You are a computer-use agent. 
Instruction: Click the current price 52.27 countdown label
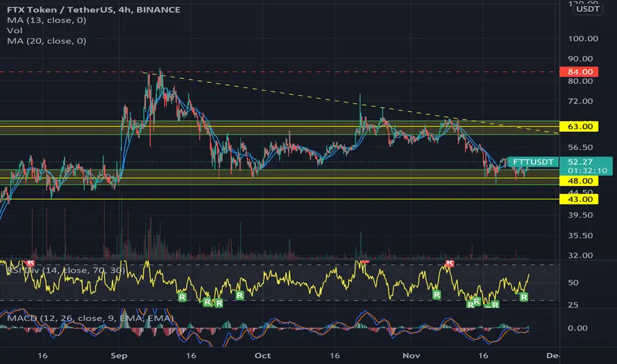(x=586, y=166)
